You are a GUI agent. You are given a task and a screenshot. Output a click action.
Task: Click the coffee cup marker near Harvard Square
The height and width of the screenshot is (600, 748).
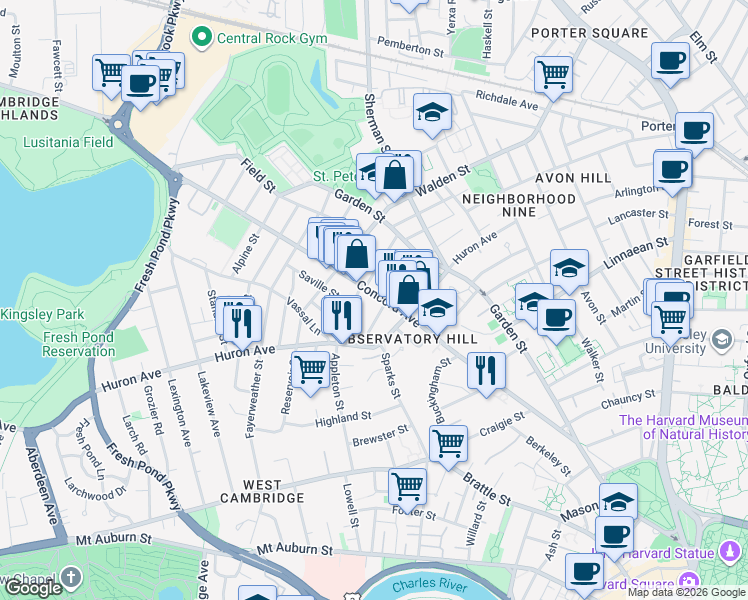click(x=584, y=575)
